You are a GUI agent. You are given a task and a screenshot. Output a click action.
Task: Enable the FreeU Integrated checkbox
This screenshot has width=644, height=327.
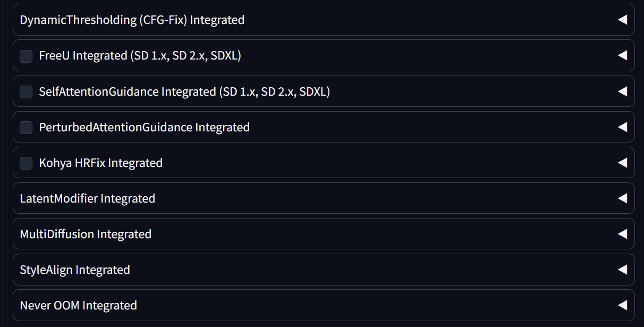26,56
